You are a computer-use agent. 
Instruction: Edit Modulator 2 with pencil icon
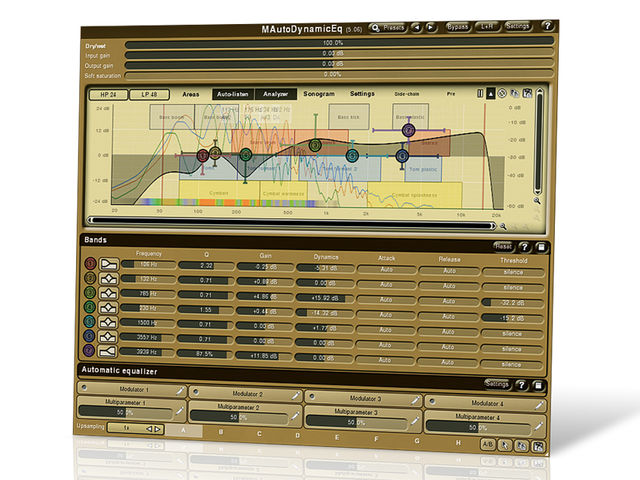tap(296, 396)
